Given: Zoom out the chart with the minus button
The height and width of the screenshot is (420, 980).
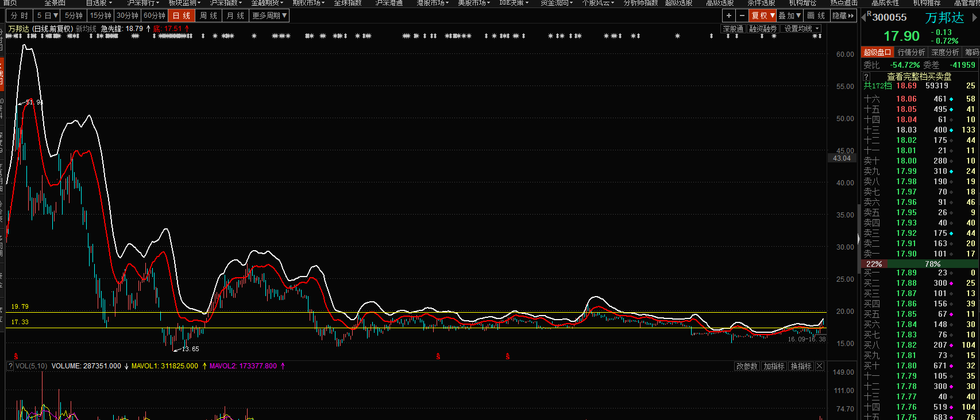Looking at the screenshot, I should click(742, 15).
